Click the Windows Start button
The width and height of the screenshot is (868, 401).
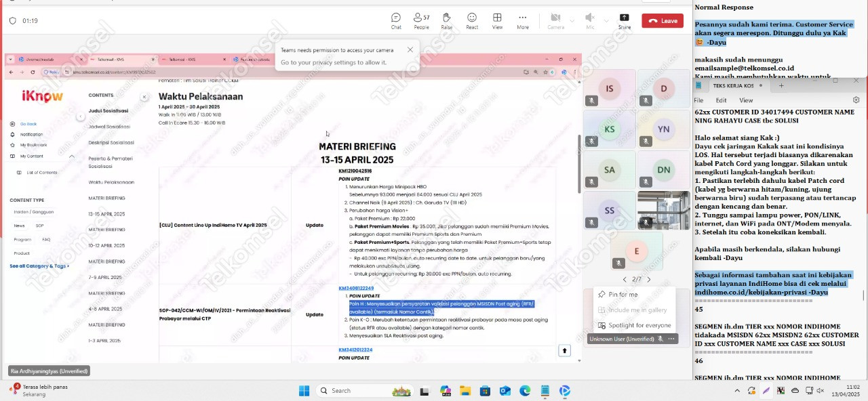pos(304,391)
